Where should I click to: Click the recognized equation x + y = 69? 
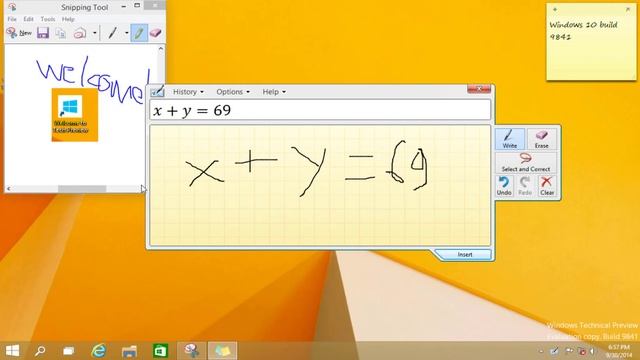tap(192, 110)
